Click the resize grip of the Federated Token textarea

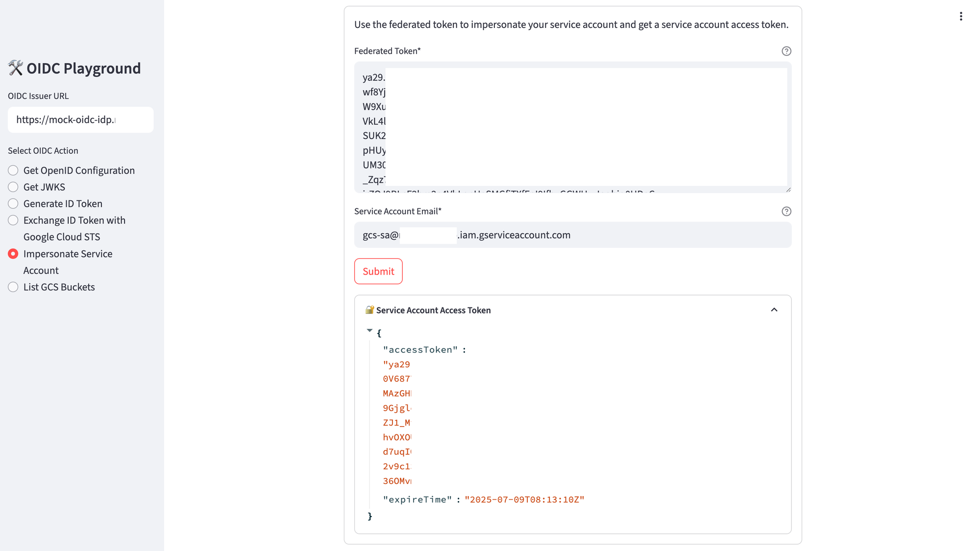(788, 189)
